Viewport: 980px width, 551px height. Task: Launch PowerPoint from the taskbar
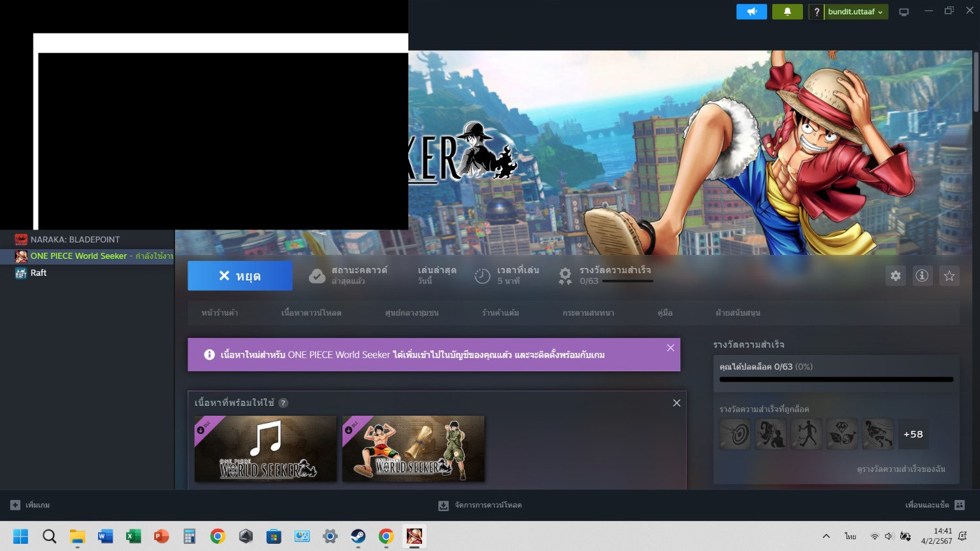(x=161, y=537)
